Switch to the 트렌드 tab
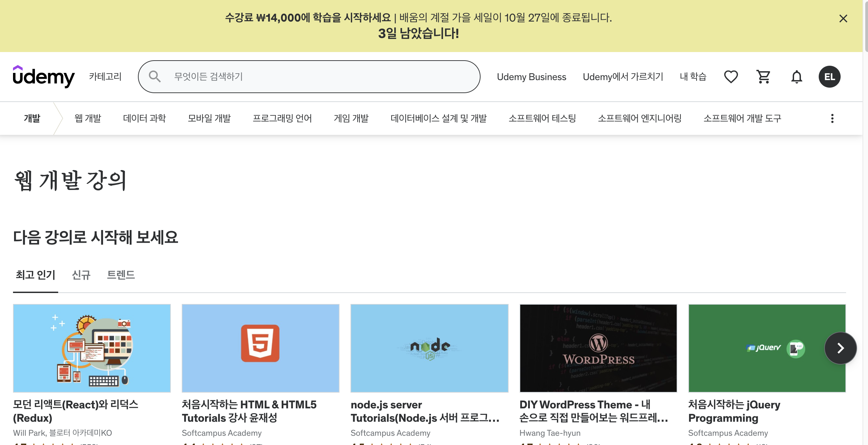The image size is (868, 445). [x=121, y=275]
